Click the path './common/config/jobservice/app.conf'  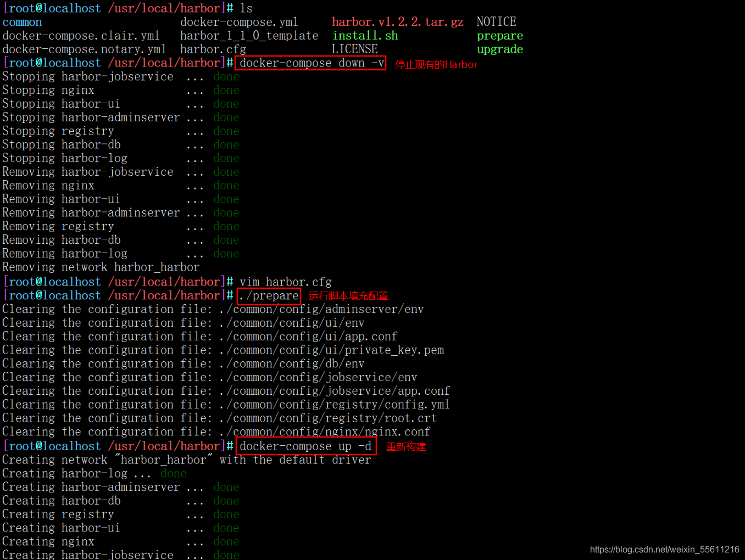(x=335, y=391)
